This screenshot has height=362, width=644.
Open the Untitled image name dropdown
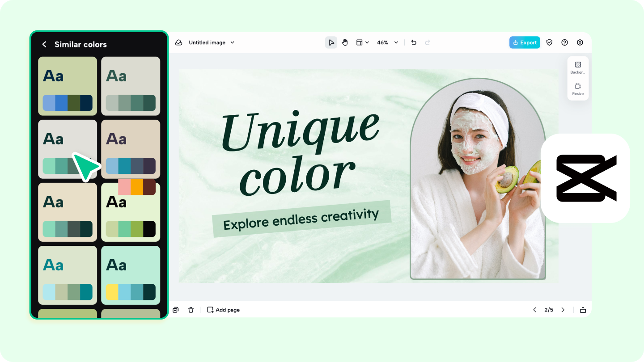coord(232,42)
